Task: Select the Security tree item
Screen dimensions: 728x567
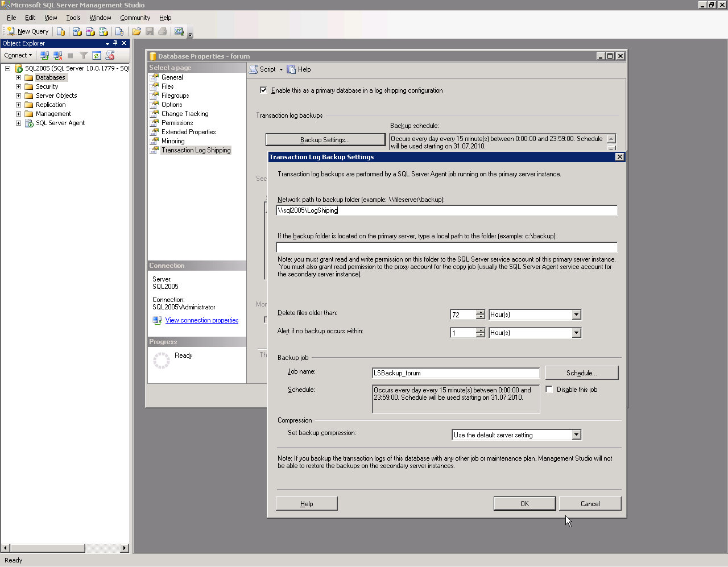Action: point(47,86)
